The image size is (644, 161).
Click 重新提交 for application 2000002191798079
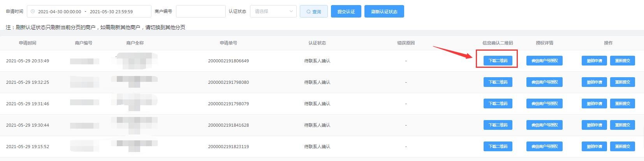pyautogui.click(x=622, y=104)
